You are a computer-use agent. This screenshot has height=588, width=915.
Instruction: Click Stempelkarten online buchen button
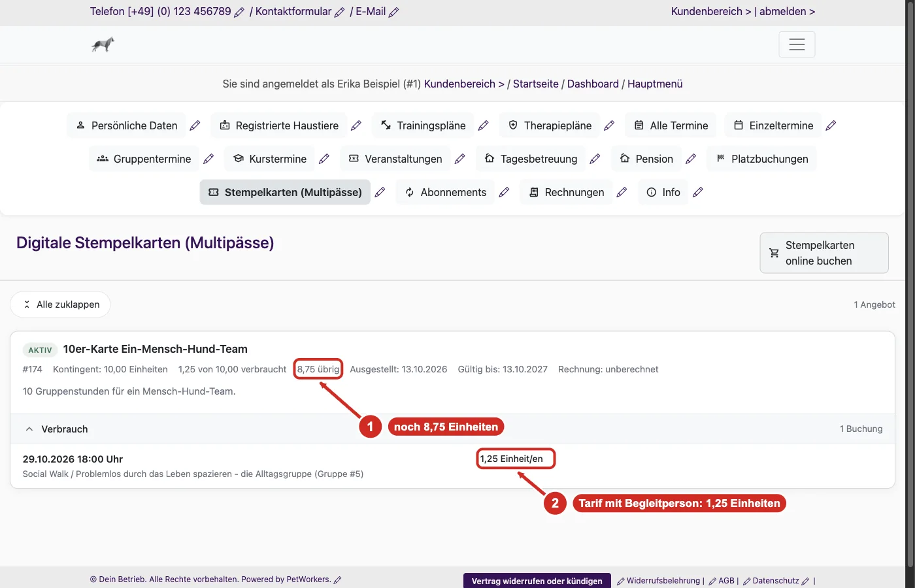(x=824, y=253)
